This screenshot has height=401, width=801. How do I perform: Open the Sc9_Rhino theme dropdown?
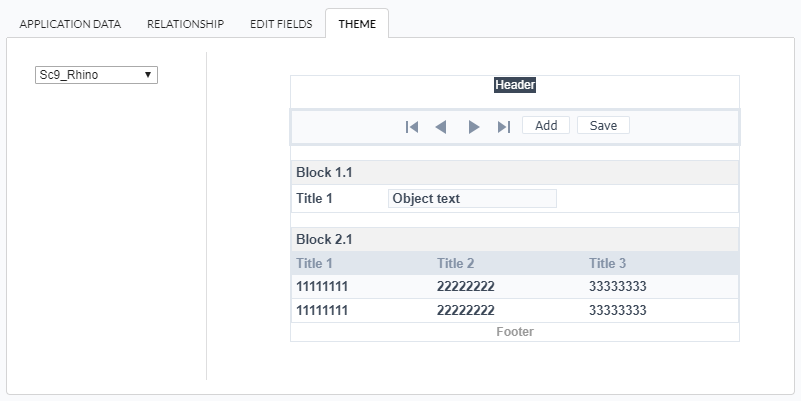pyautogui.click(x=96, y=75)
